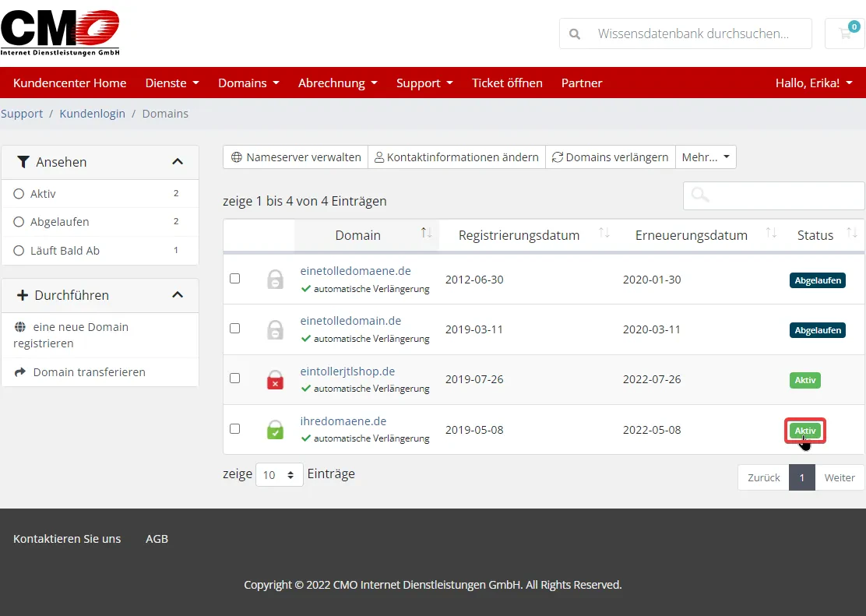Viewport: 866px width, 616px height.
Task: Tick the checkbox for eintollerjtlshop.de
Action: point(234,378)
